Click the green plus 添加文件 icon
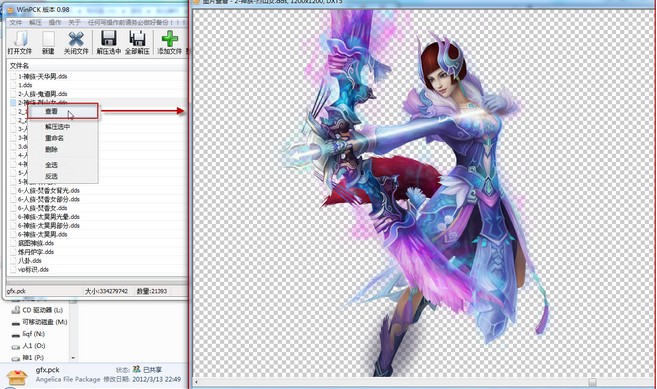 point(169,39)
